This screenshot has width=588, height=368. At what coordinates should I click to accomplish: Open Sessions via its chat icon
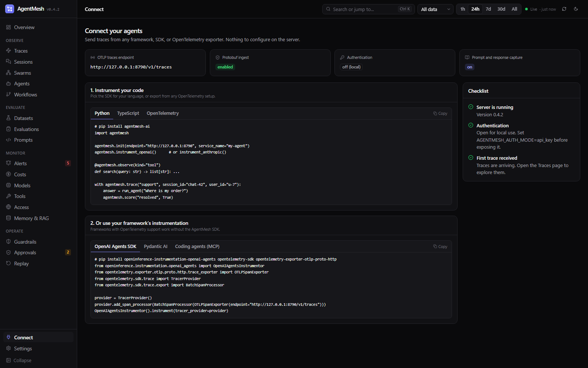pyautogui.click(x=8, y=62)
